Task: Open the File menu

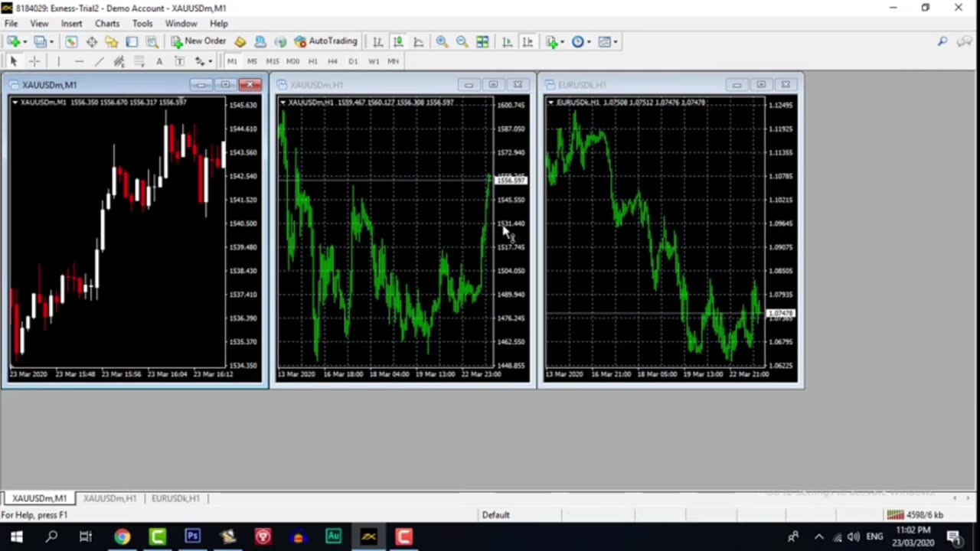Action: pyautogui.click(x=11, y=24)
